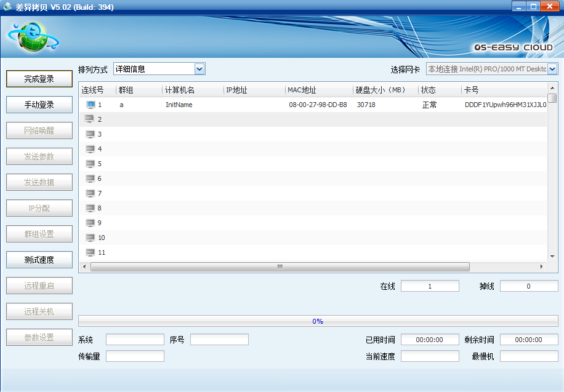This screenshot has width=564, height=392.
Task: Click the 0% progress bar
Action: (318, 321)
